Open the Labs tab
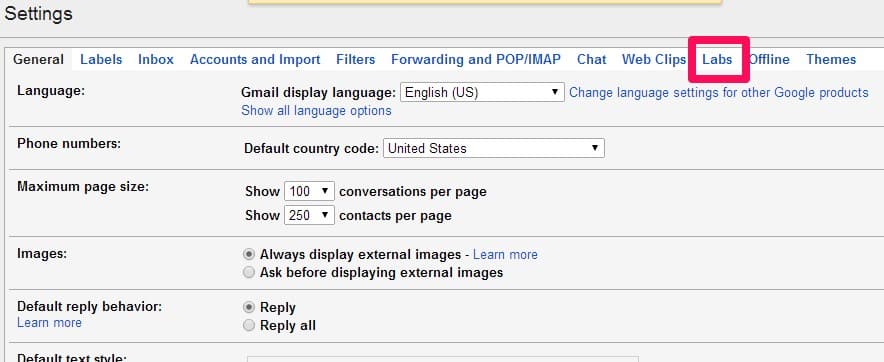Viewport: 884px width, 362px height. click(717, 59)
